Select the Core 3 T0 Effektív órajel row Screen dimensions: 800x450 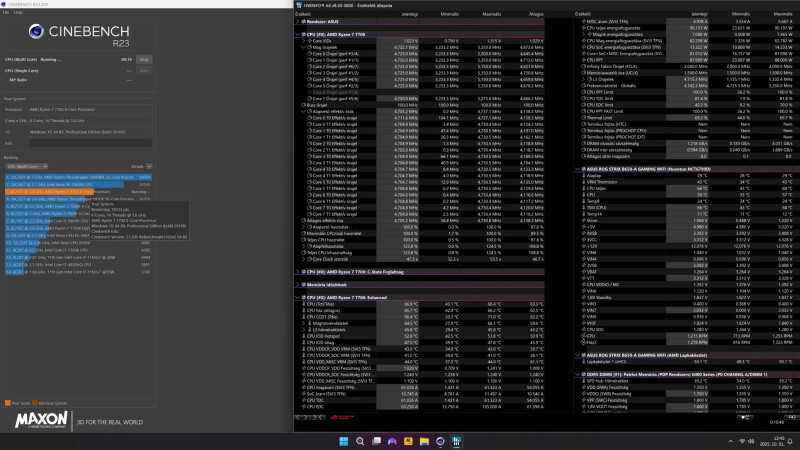click(419, 156)
